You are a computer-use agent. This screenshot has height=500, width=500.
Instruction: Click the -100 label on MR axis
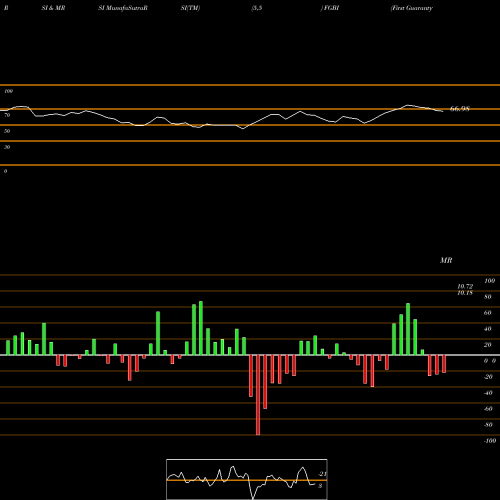[x=490, y=441]
